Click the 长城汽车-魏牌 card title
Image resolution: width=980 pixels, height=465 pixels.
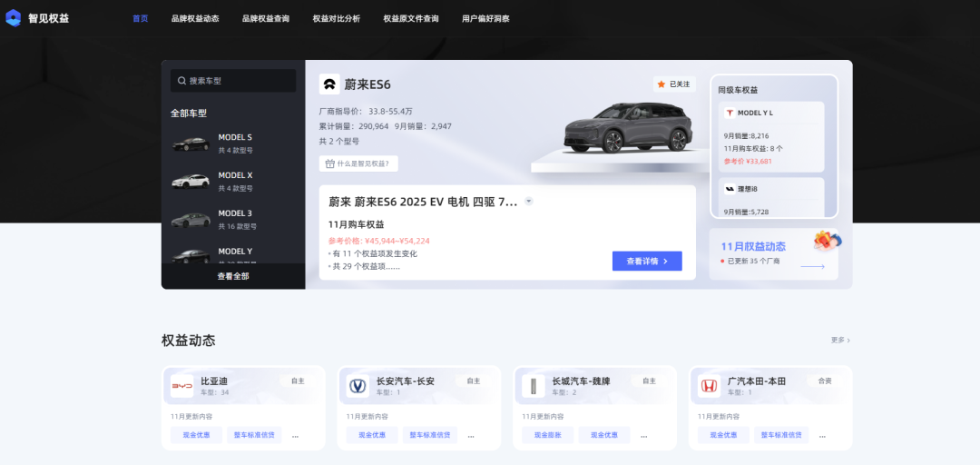[x=582, y=381]
